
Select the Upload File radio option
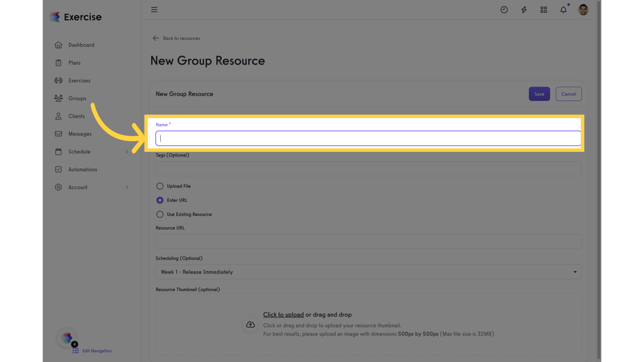pos(160,186)
